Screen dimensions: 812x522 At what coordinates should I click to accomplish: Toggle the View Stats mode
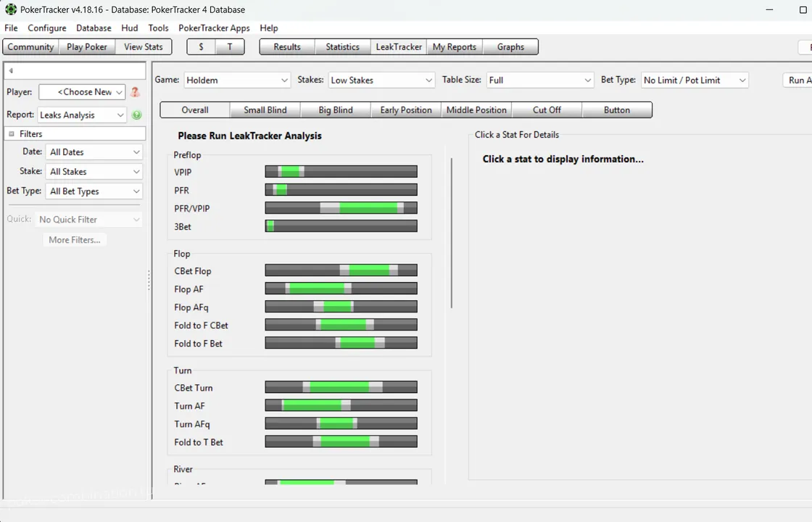144,47
